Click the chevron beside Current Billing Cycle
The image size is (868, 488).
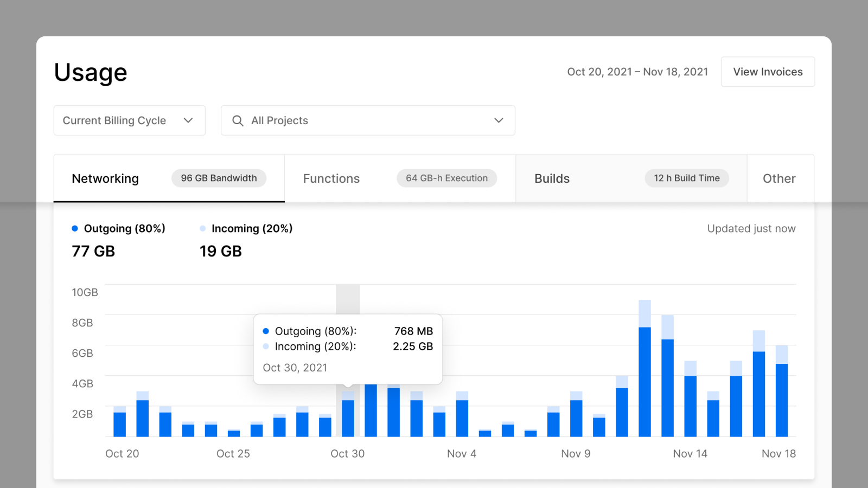188,120
